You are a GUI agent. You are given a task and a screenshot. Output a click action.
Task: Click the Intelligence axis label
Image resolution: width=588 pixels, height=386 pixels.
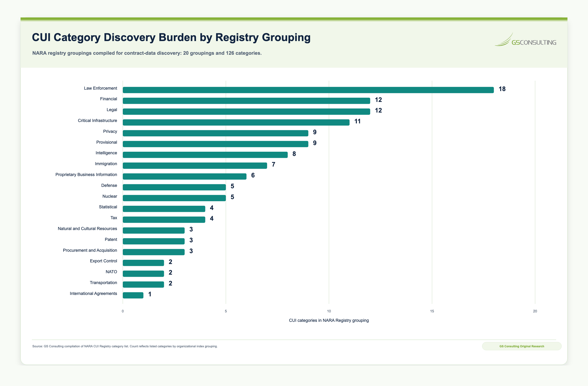(x=106, y=153)
